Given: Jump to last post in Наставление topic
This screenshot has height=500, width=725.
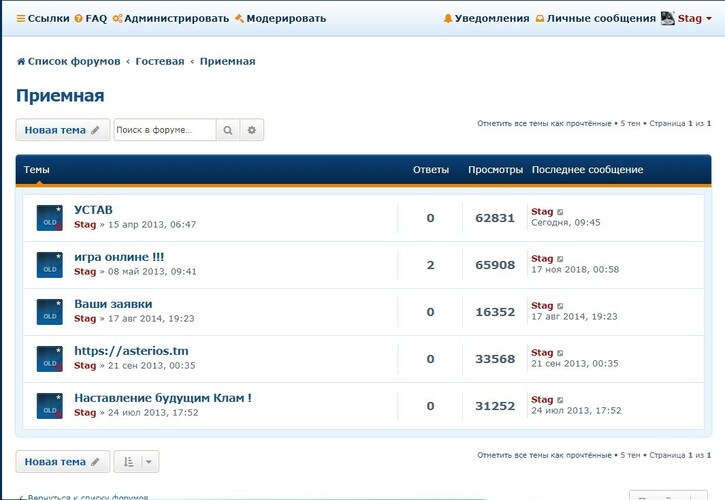Looking at the screenshot, I should coord(560,399).
